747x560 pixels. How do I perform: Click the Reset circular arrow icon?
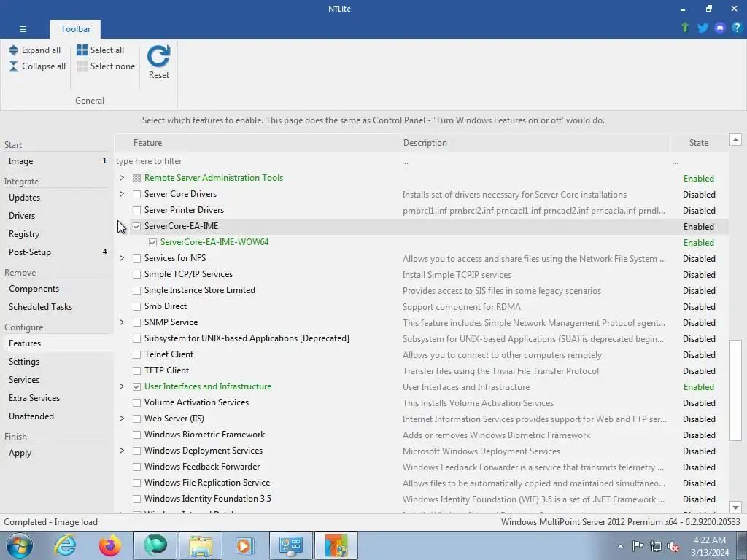[158, 56]
